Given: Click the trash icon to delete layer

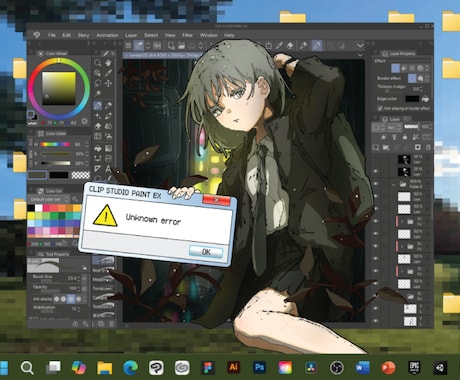Looking at the screenshot, I should [x=428, y=147].
